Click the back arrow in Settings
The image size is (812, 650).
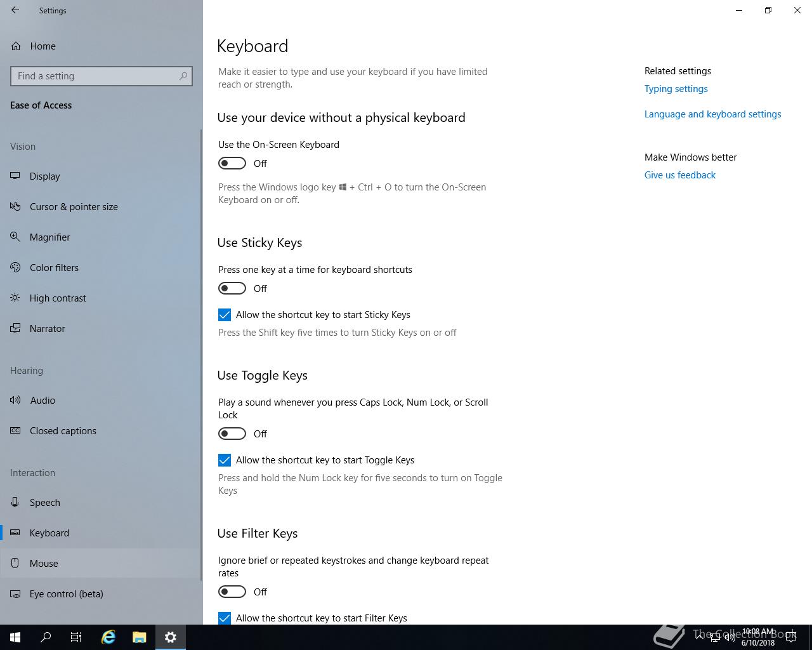15,10
